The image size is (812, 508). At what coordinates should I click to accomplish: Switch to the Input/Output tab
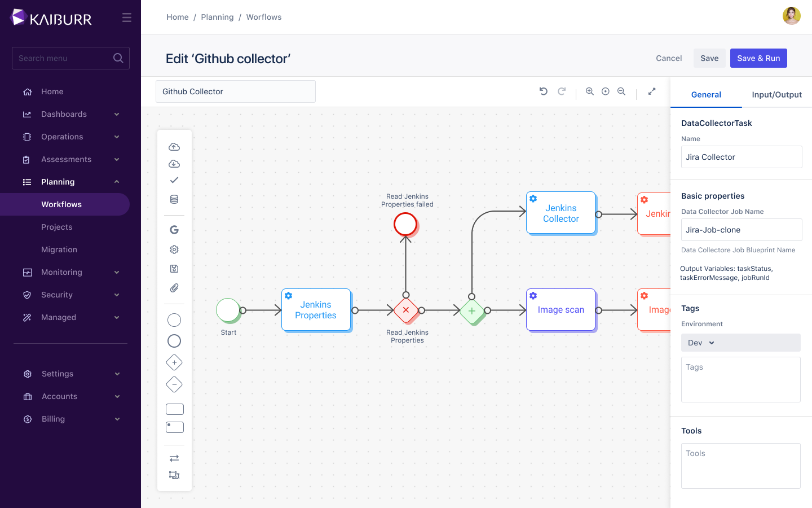tap(776, 95)
